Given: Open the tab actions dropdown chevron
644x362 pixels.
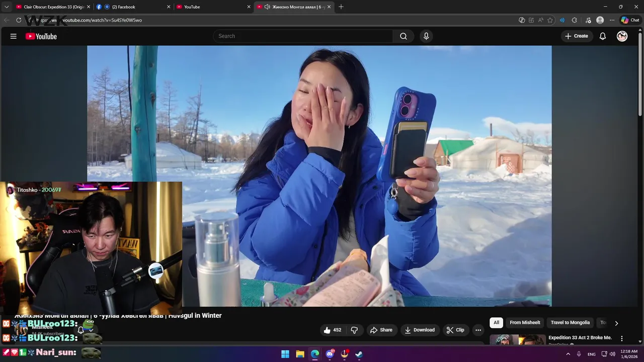Looking at the screenshot, I should tap(7, 7).
